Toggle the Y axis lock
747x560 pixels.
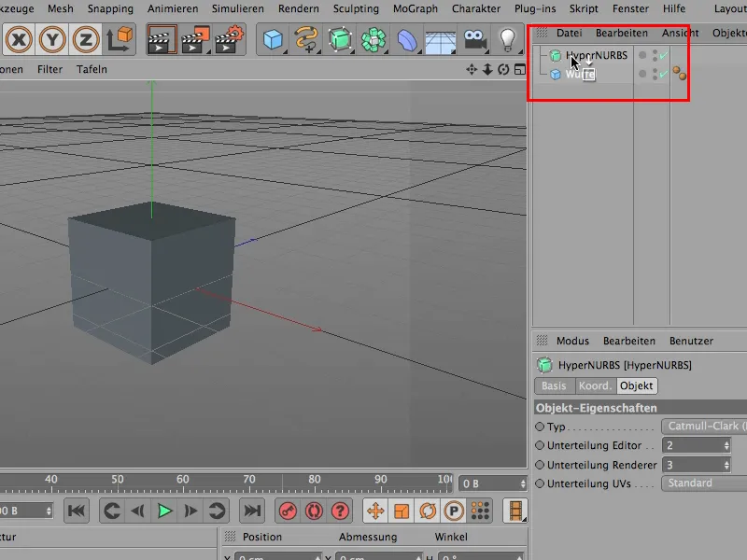pyautogui.click(x=52, y=39)
